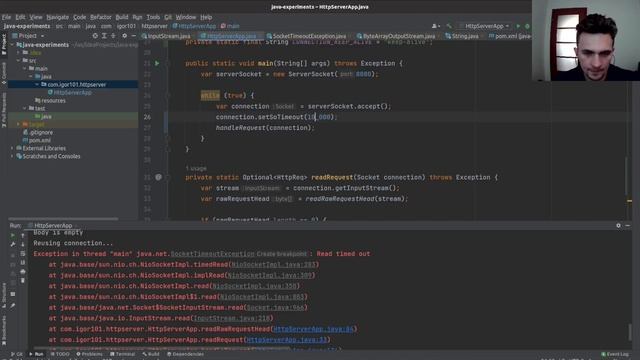Screen dimensions: 640x360
Task: Expand Scratches and Consoles node
Action: (x=12, y=156)
